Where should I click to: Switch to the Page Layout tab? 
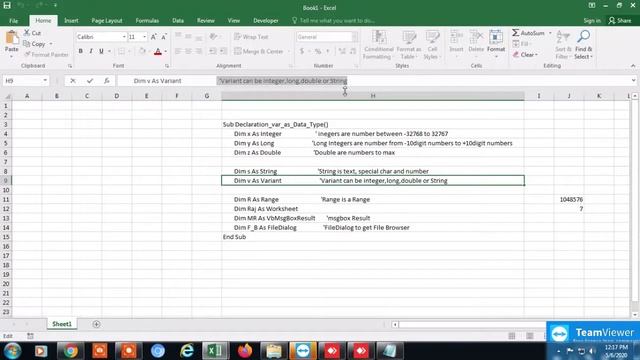coord(107,20)
